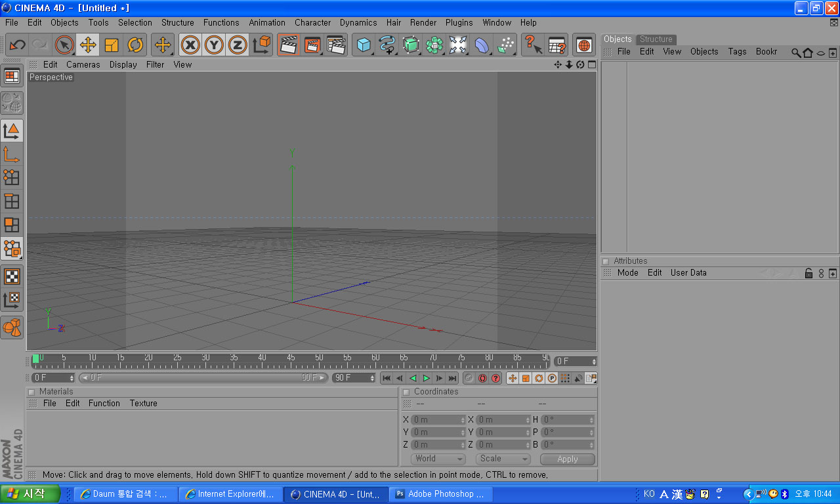Screen dimensions: 840x504
Task: Toggle the X axis lock
Action: [x=190, y=45]
